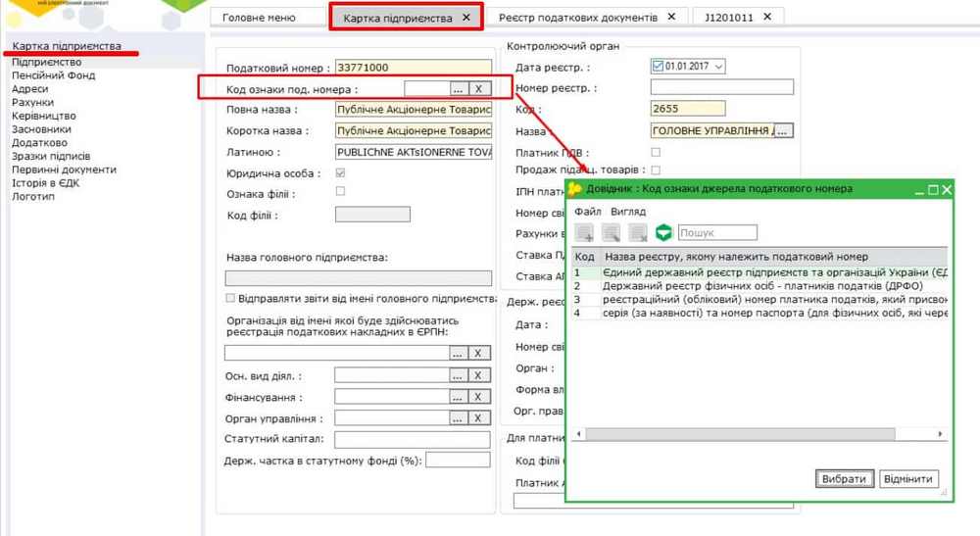
Task: Click the add record icon in Довідник toolbar
Action: click(x=585, y=233)
